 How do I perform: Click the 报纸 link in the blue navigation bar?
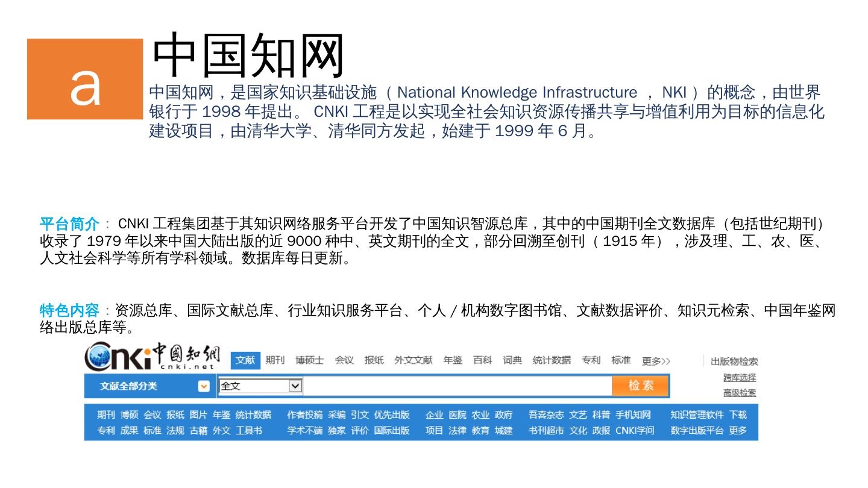175,414
